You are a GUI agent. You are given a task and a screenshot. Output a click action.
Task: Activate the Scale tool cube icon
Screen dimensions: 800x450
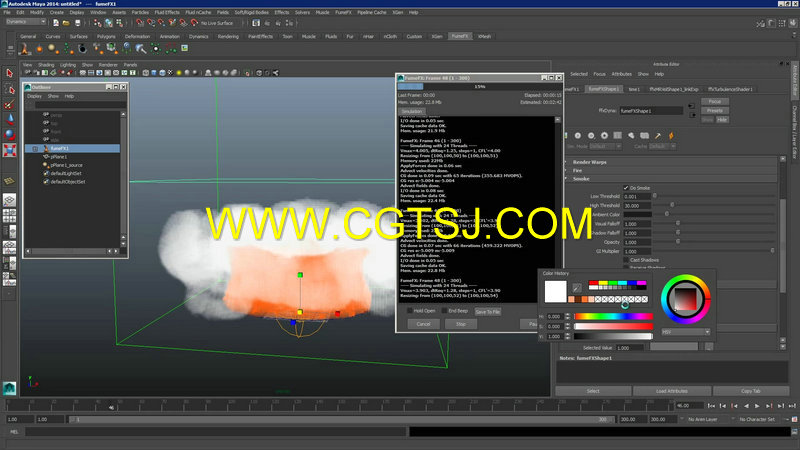(x=9, y=150)
